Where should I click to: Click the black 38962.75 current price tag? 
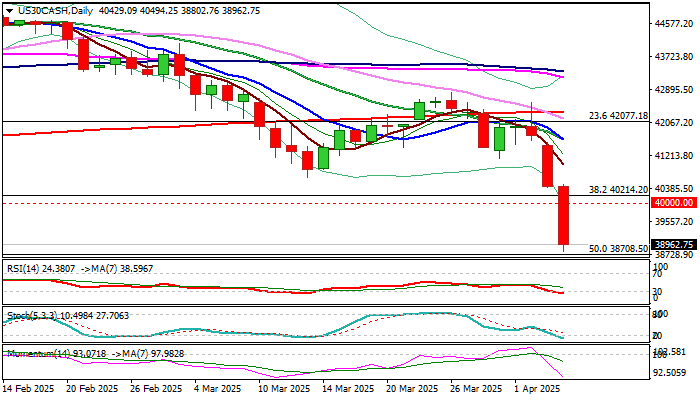point(674,244)
